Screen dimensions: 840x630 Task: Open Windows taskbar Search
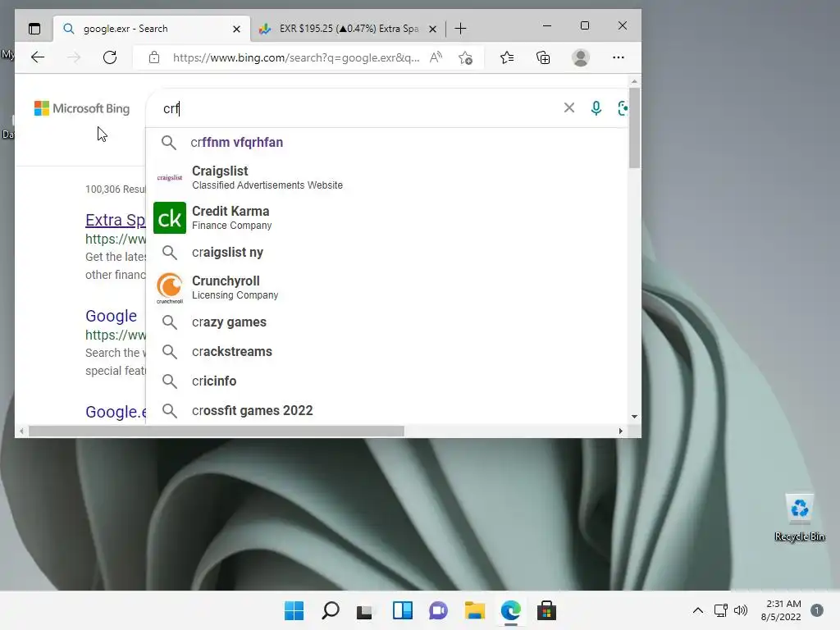click(331, 610)
